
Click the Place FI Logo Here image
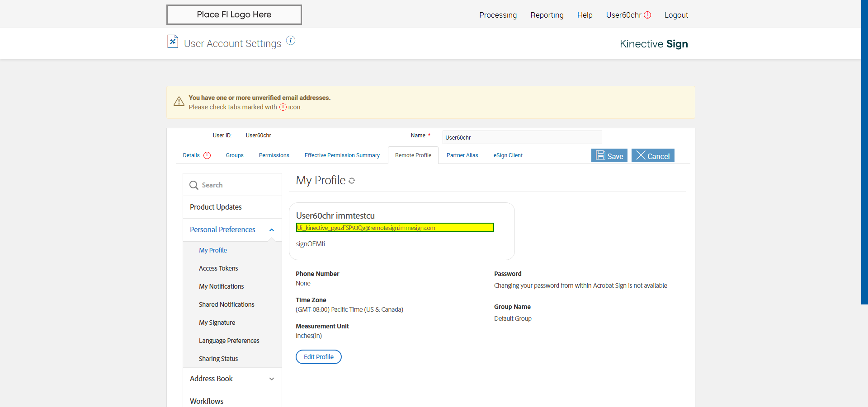click(234, 14)
